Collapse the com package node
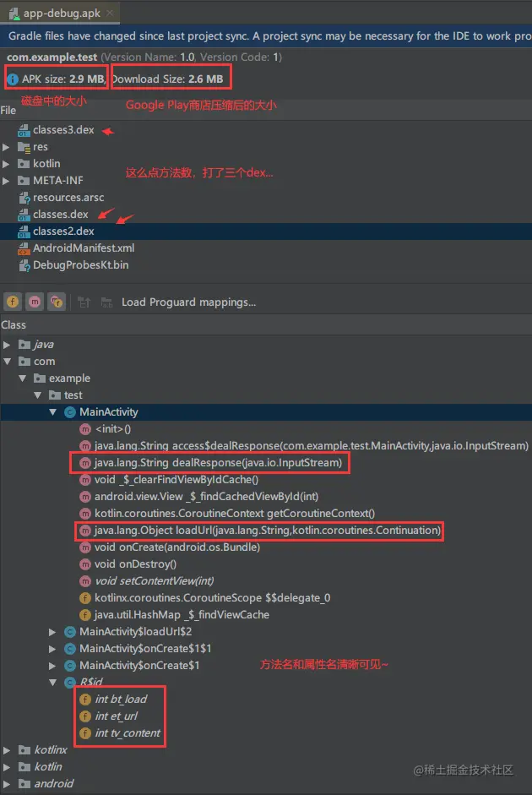Image resolution: width=532 pixels, height=795 pixels. coord(7,362)
